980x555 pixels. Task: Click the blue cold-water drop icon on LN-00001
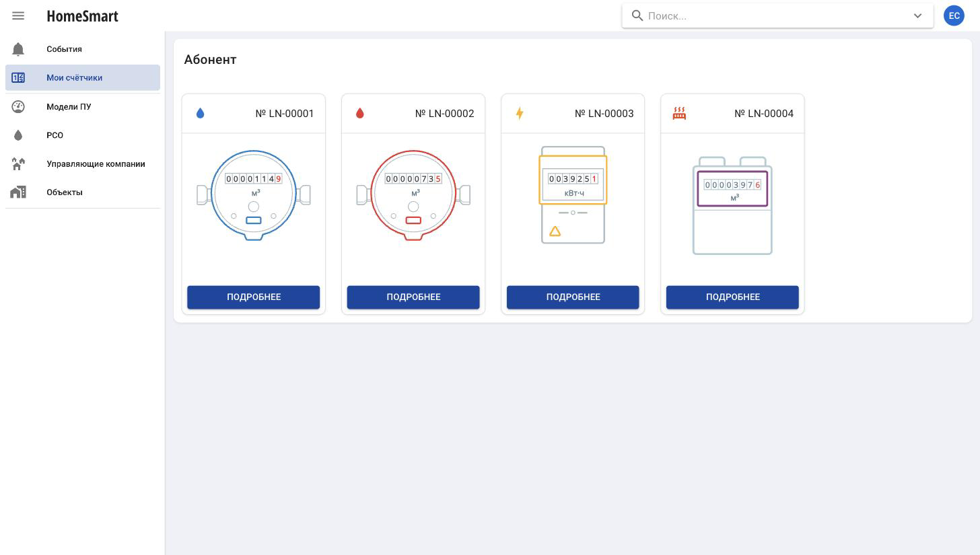pyautogui.click(x=200, y=113)
